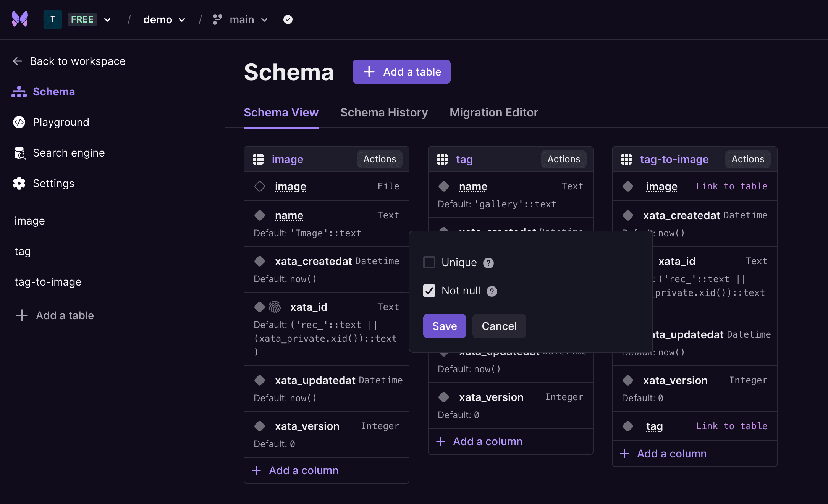Image resolution: width=828 pixels, height=504 pixels.
Task: Open the FREE plan dropdown
Action: coord(107,19)
